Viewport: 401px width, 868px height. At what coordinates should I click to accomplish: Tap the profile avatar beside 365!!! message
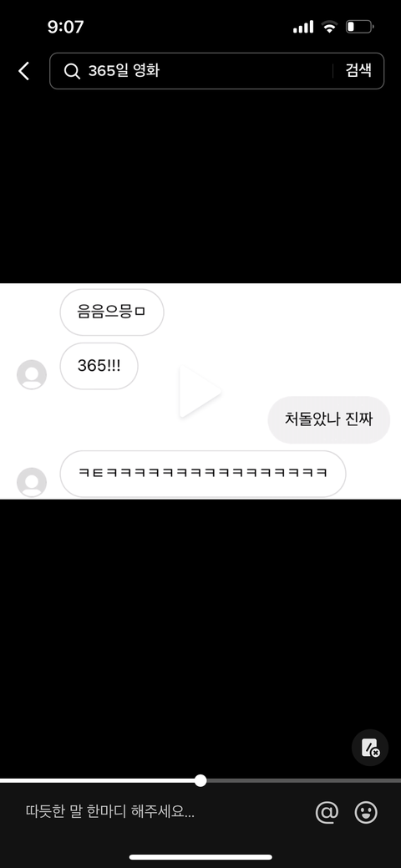32,375
